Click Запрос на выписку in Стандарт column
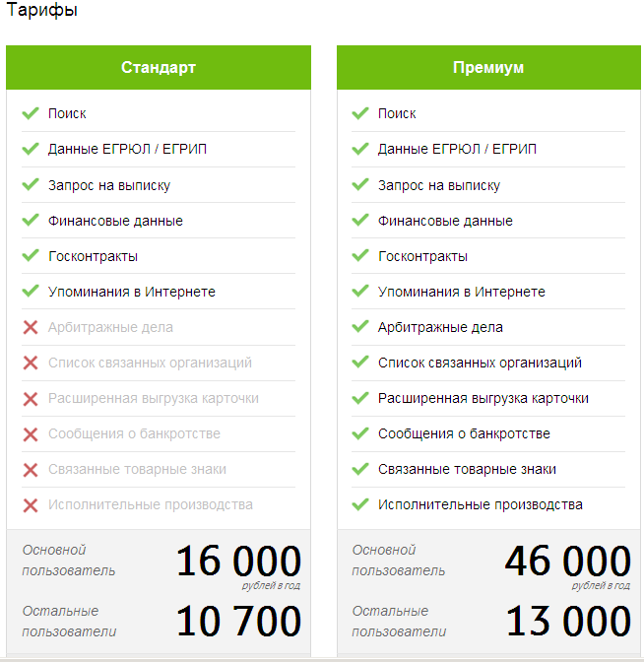Viewport: 644px width, 662px height. [109, 185]
